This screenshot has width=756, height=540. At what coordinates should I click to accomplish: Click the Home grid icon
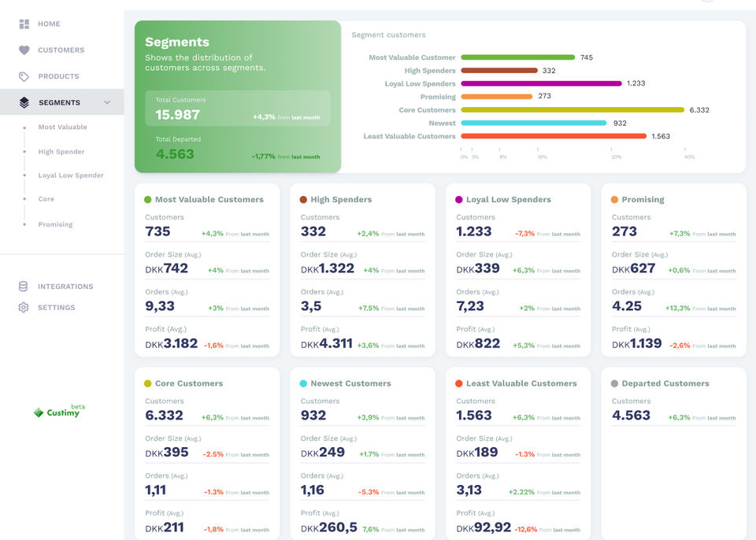tap(24, 24)
